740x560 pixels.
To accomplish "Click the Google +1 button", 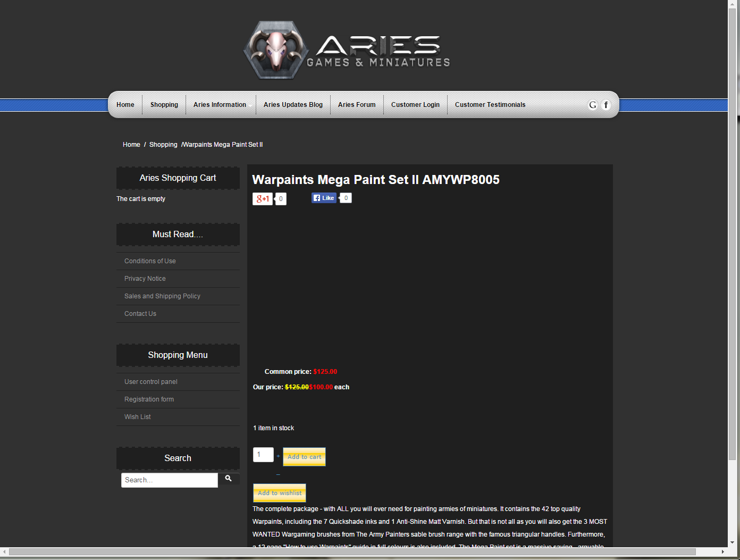I will coord(263,199).
